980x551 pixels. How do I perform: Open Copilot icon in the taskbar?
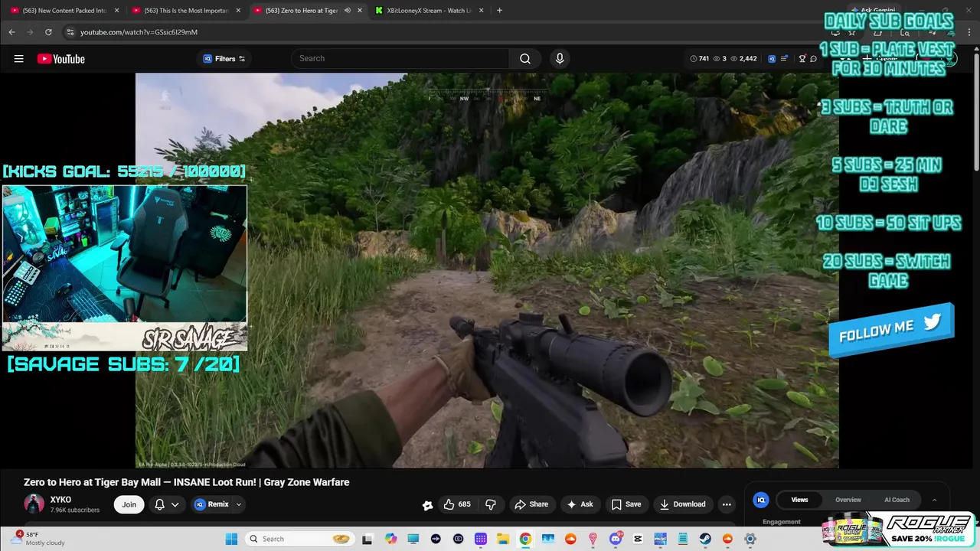click(390, 539)
